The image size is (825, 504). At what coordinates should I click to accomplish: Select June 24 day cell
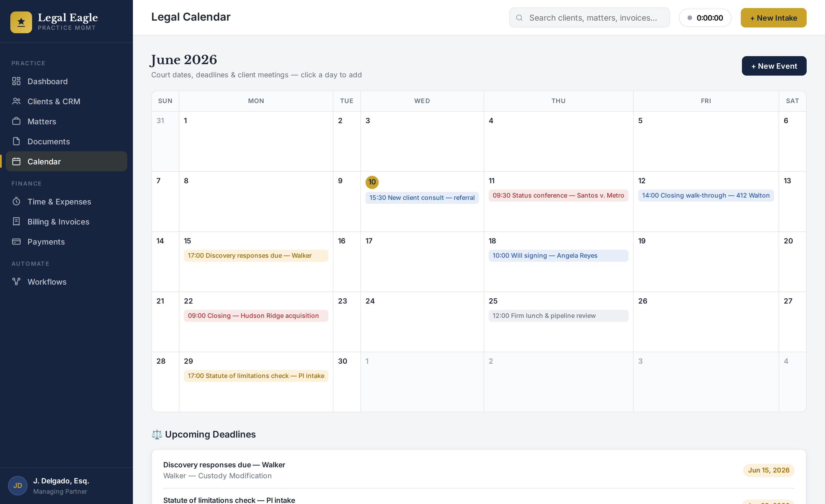click(422, 322)
